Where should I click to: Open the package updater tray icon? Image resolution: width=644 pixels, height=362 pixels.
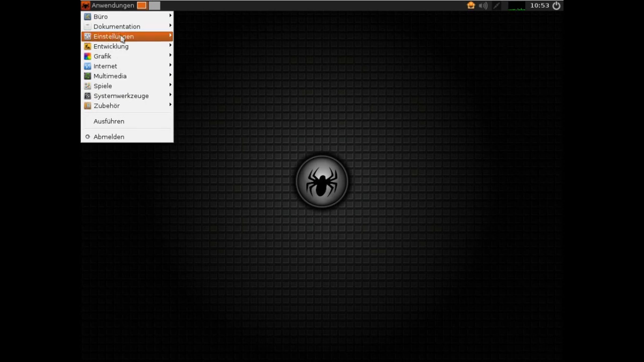pyautogui.click(x=471, y=5)
